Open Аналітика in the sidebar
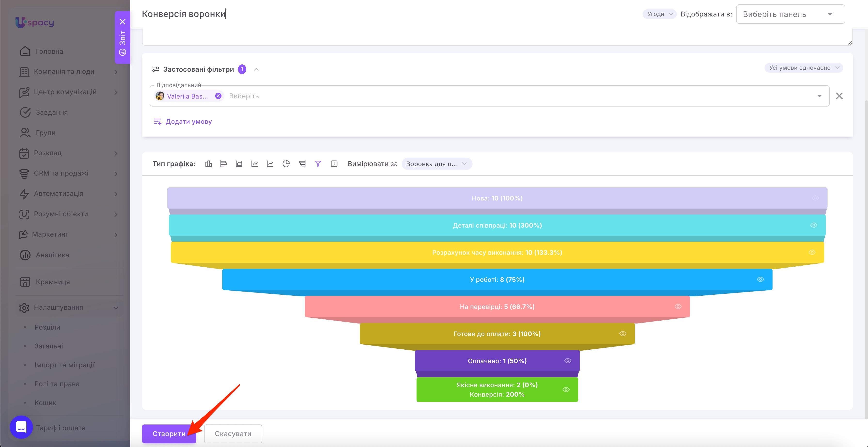Viewport: 868px width, 447px height. [x=52, y=255]
